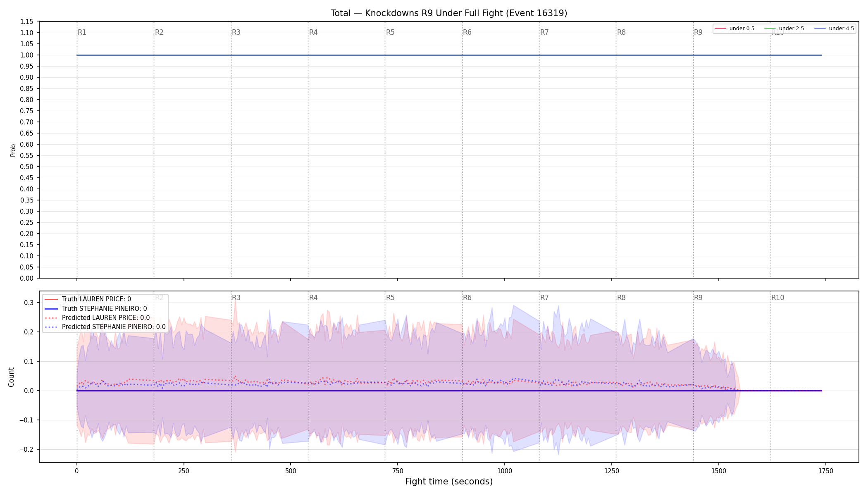Screen dimensions: 868x496
Task: Click the R5 round marker in top chart
Action: (390, 32)
